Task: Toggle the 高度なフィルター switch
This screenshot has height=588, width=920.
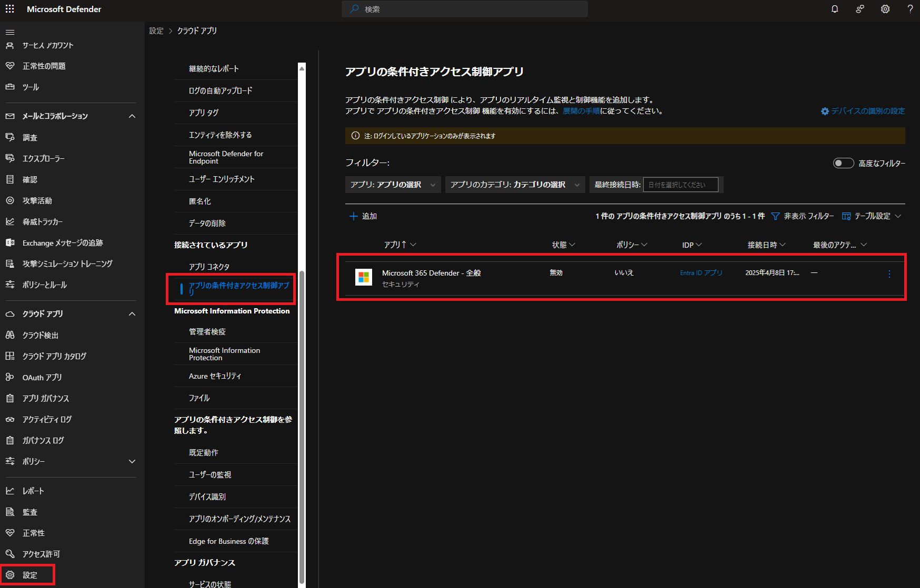Action: (843, 163)
